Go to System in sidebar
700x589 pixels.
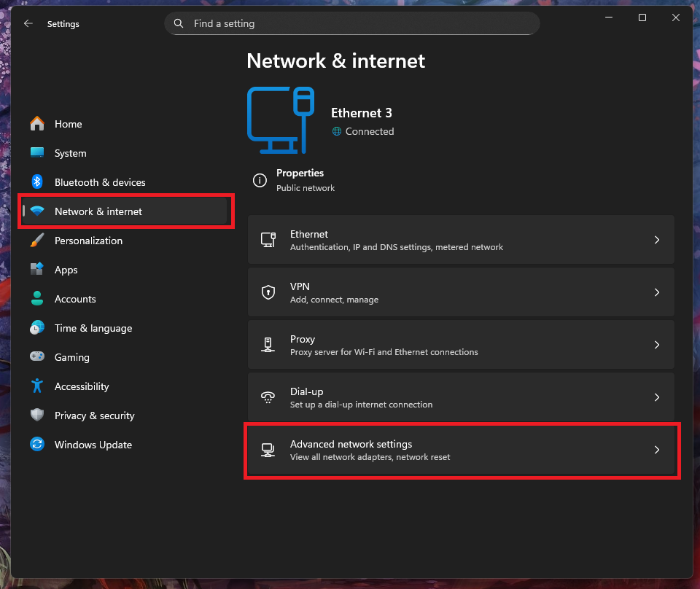point(71,153)
